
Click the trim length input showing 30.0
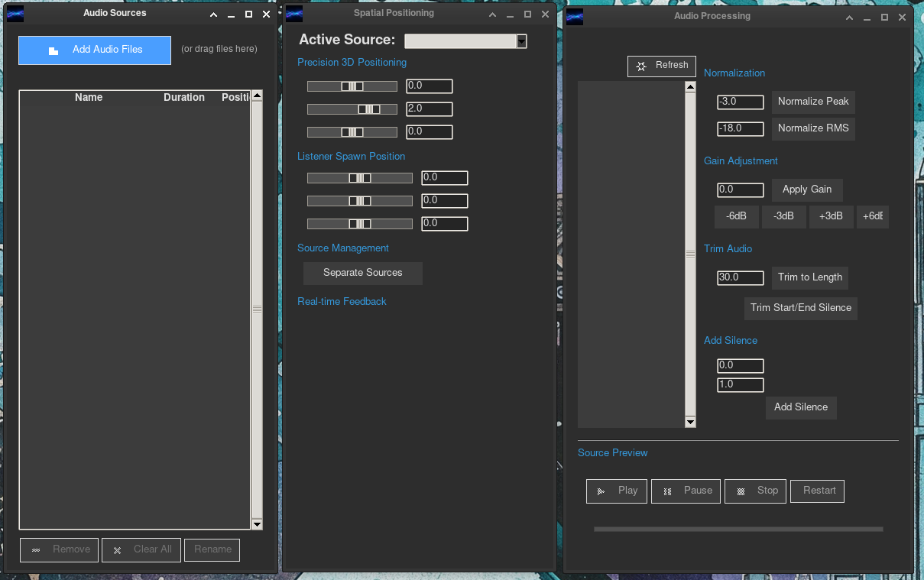tap(740, 277)
